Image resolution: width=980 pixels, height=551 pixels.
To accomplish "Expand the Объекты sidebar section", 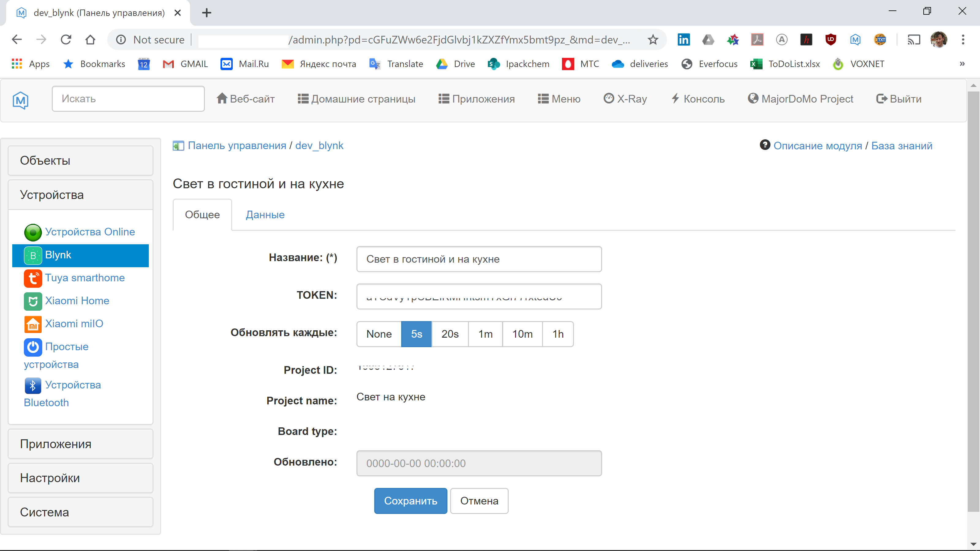I will tap(80, 160).
